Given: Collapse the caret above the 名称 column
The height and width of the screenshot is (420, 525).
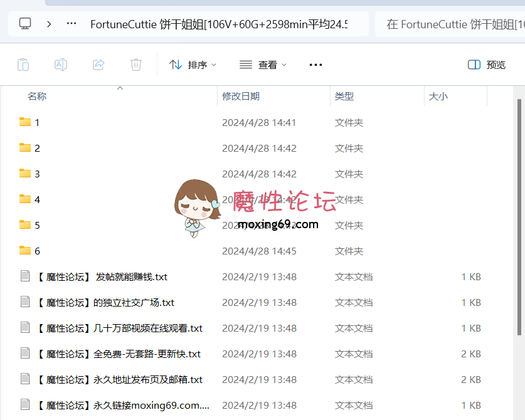Looking at the screenshot, I should 120,88.
